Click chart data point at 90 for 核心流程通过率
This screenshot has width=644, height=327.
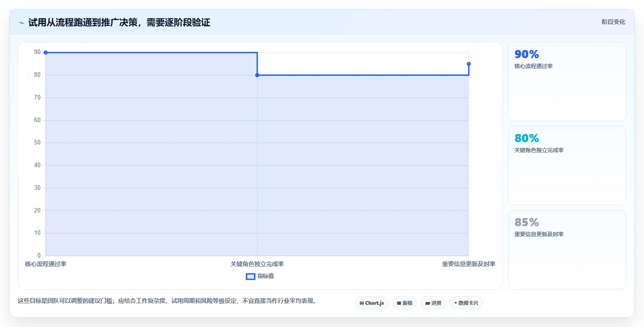pos(45,53)
